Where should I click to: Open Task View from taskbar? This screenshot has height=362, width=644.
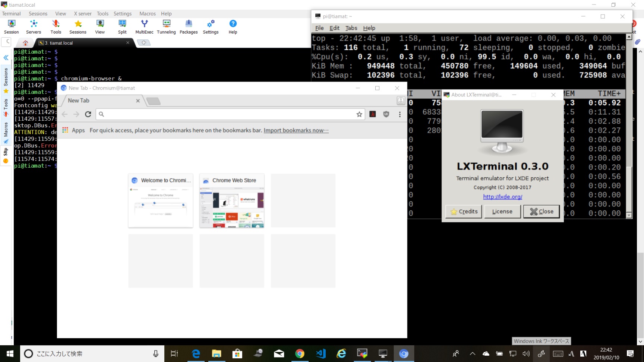click(174, 353)
